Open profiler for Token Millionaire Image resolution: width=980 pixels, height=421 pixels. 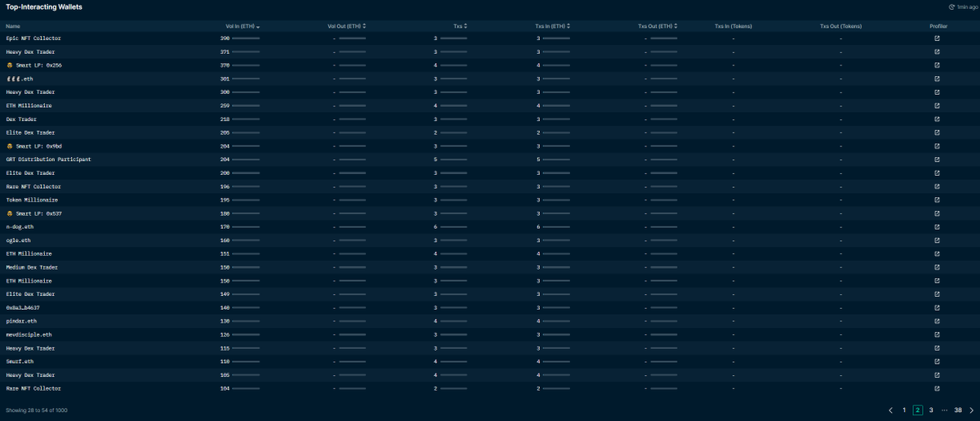(937, 200)
